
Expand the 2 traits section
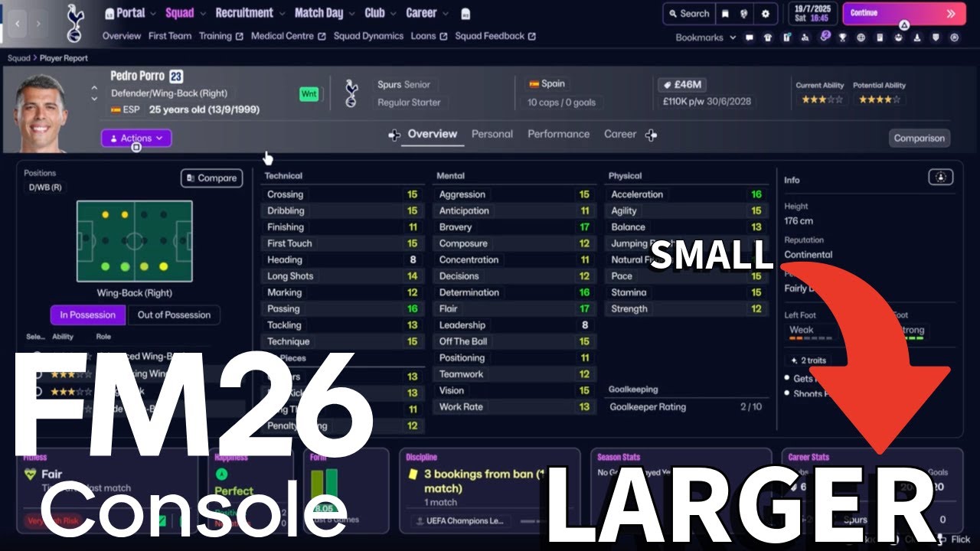[x=809, y=360]
